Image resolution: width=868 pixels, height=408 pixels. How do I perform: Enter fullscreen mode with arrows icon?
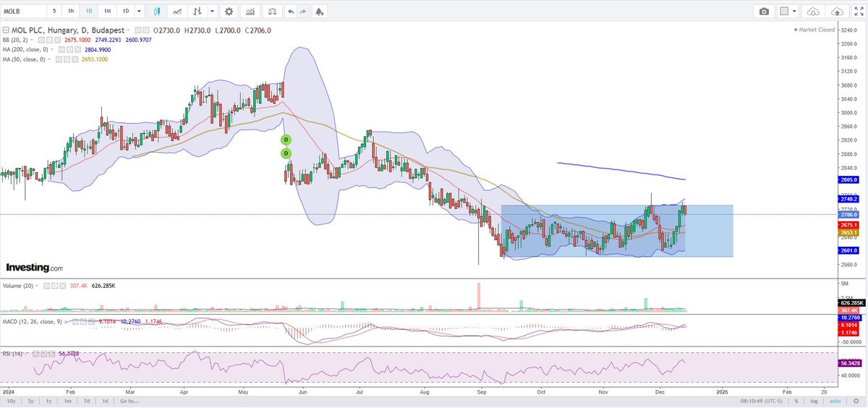click(x=858, y=12)
